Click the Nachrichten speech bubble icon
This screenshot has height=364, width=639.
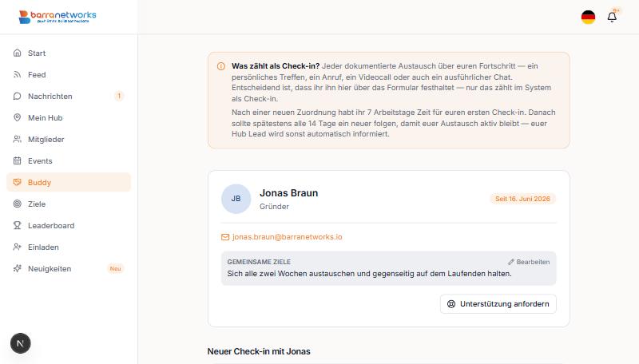[x=17, y=96]
